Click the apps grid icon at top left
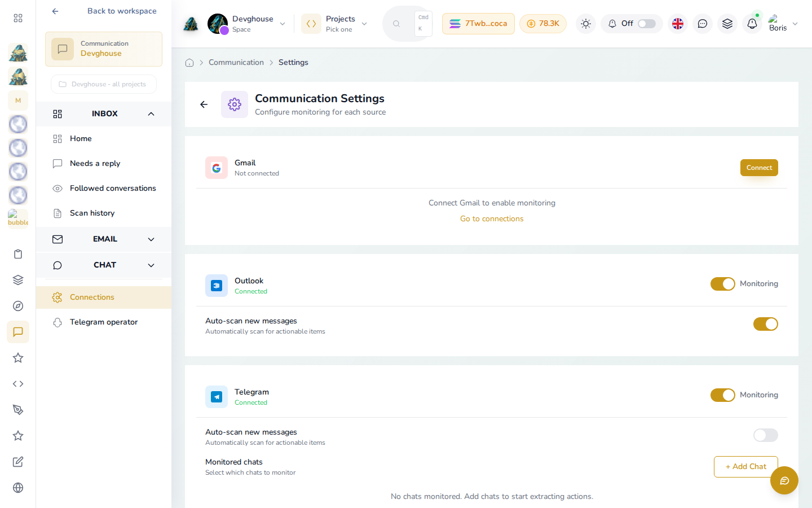The height and width of the screenshot is (508, 812). 18,18
